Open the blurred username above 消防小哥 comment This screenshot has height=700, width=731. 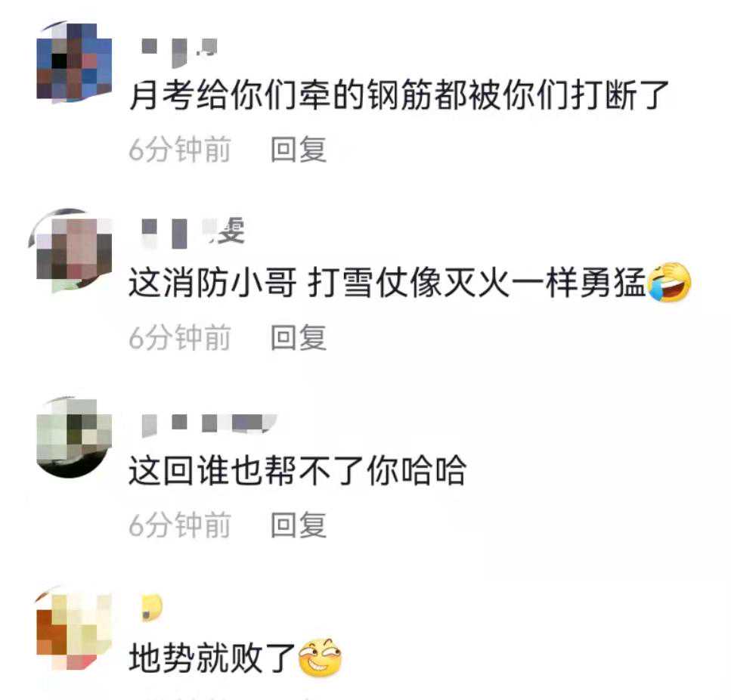[193, 232]
